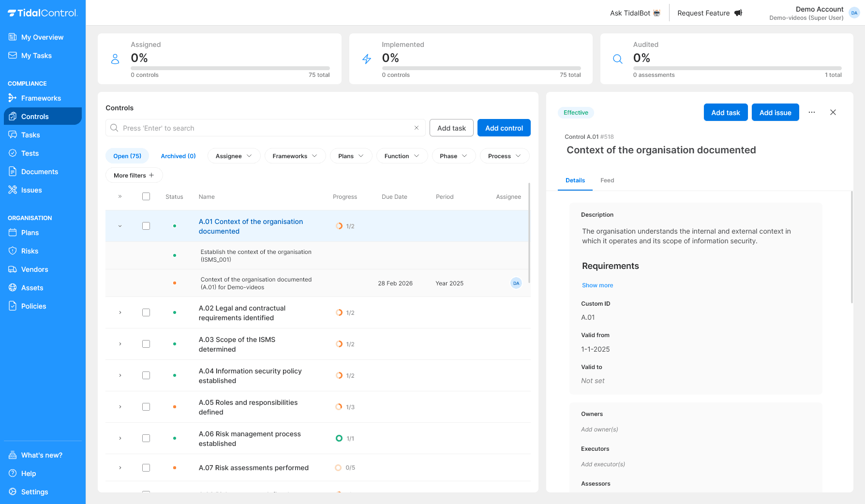
Task: Click the control search input field
Action: 265,128
